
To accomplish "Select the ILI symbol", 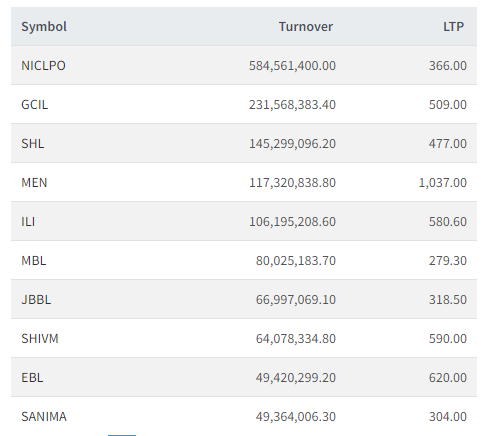I will point(28,222).
